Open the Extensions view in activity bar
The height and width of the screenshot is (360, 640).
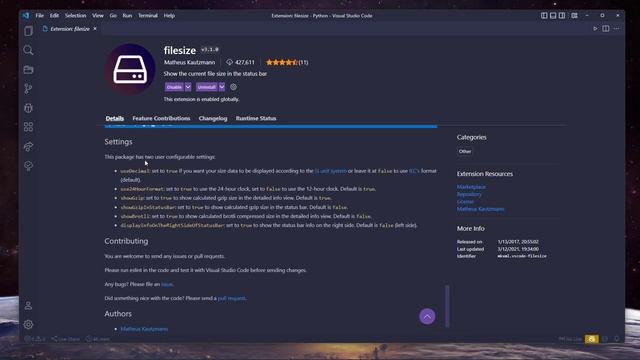[28, 127]
